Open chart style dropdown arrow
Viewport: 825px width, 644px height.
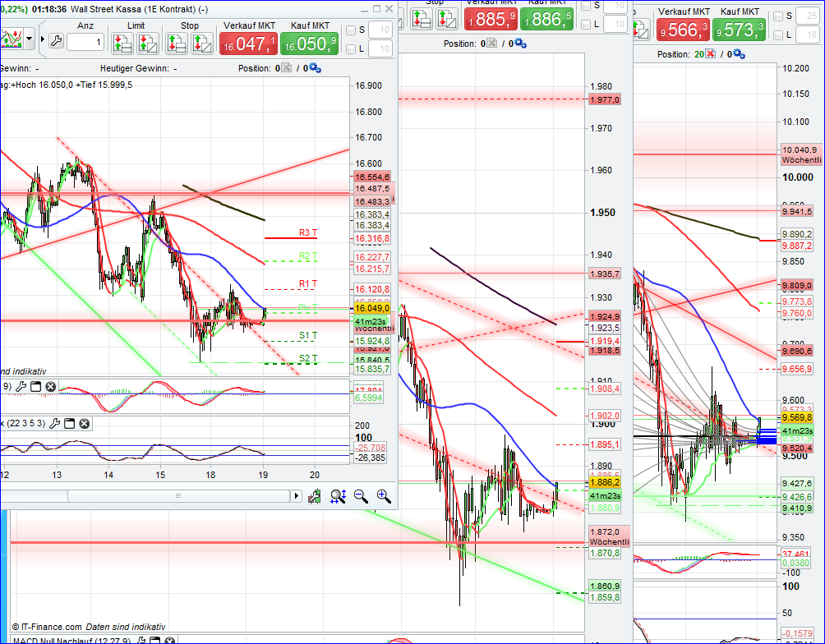coord(30,39)
